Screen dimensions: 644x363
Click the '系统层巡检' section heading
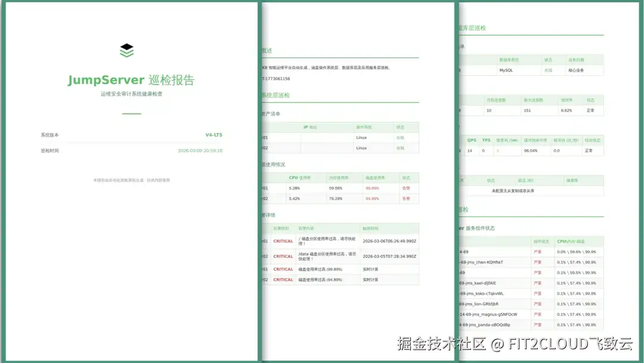point(276,95)
